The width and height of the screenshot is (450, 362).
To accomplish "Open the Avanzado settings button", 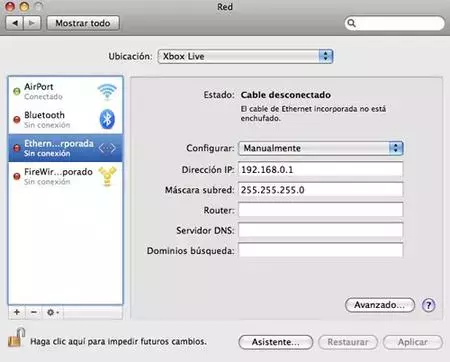I will pyautogui.click(x=380, y=305).
